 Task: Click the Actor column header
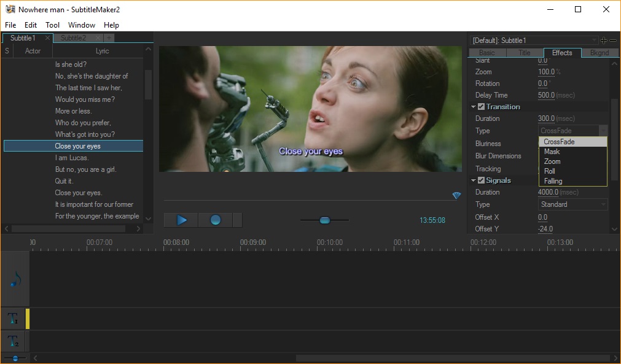[33, 51]
